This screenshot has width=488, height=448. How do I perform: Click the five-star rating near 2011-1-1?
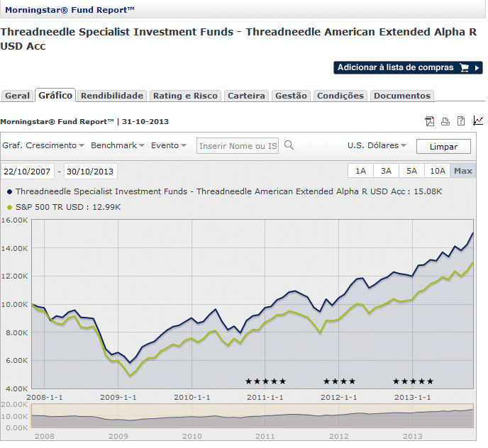coord(265,381)
